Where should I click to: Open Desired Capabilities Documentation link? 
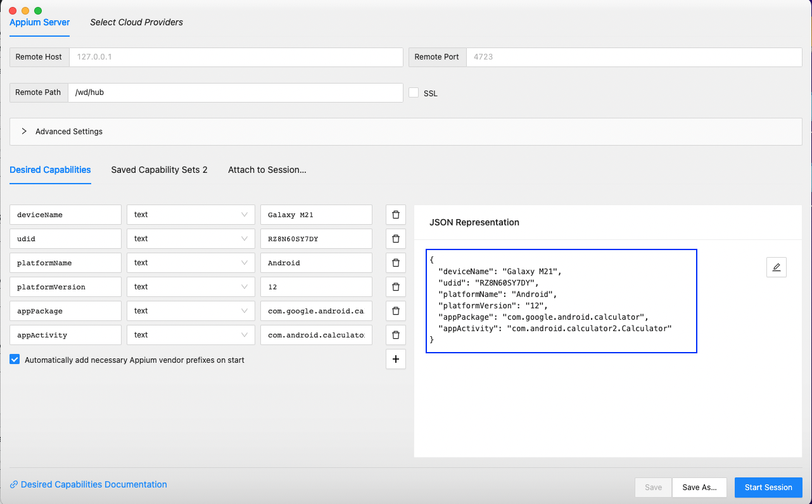coord(89,484)
